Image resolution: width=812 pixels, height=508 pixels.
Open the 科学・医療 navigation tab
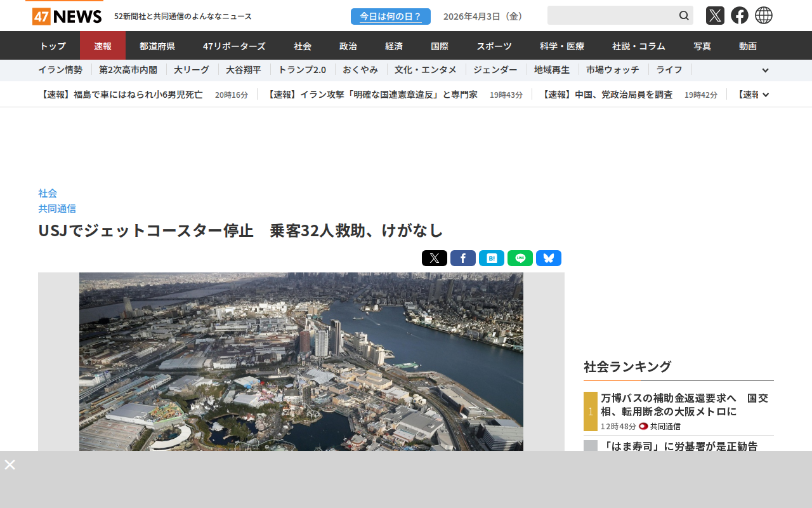(x=562, y=46)
